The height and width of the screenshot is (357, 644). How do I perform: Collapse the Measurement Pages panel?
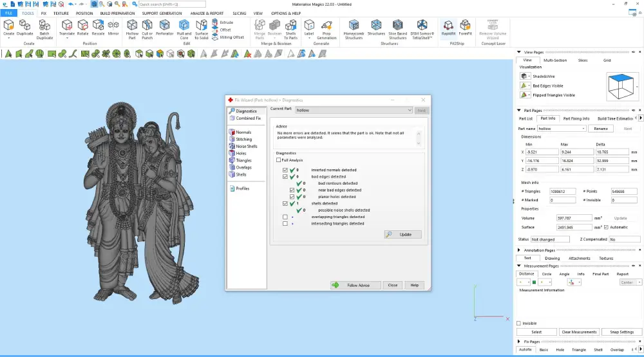pyautogui.click(x=518, y=266)
